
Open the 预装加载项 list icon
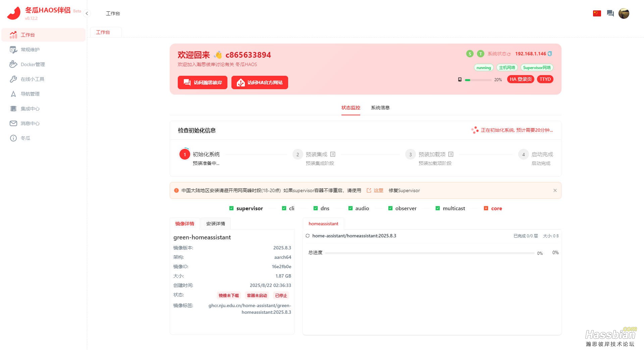(x=451, y=154)
